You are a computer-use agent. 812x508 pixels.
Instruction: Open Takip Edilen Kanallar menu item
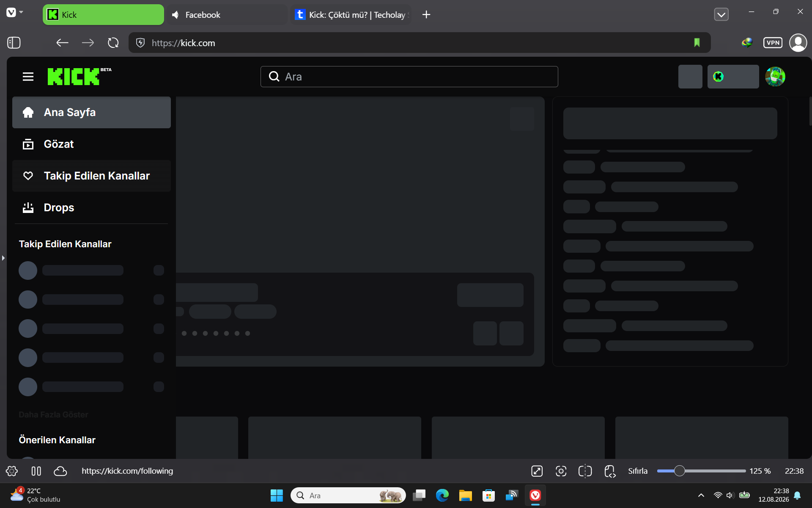[x=91, y=176]
